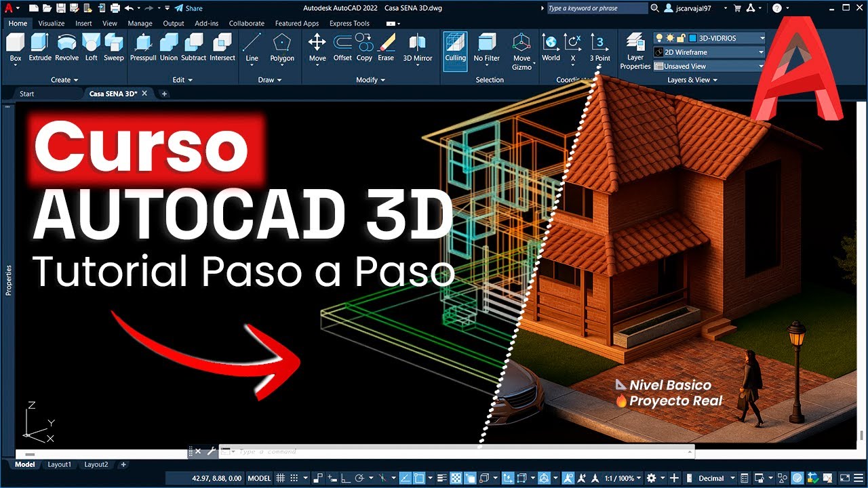Start the Line draw tool

252,47
